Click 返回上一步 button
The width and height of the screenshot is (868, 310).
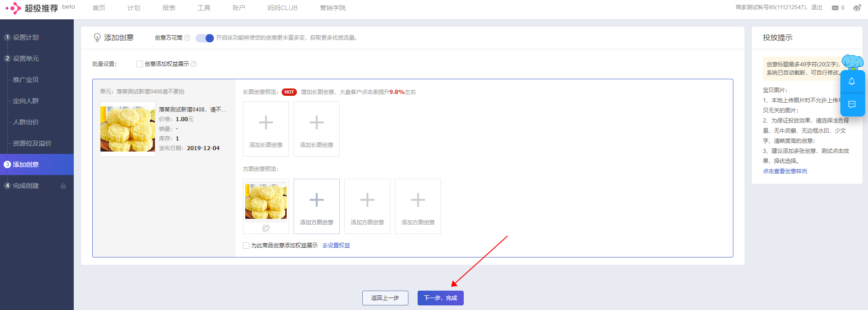pos(385,298)
